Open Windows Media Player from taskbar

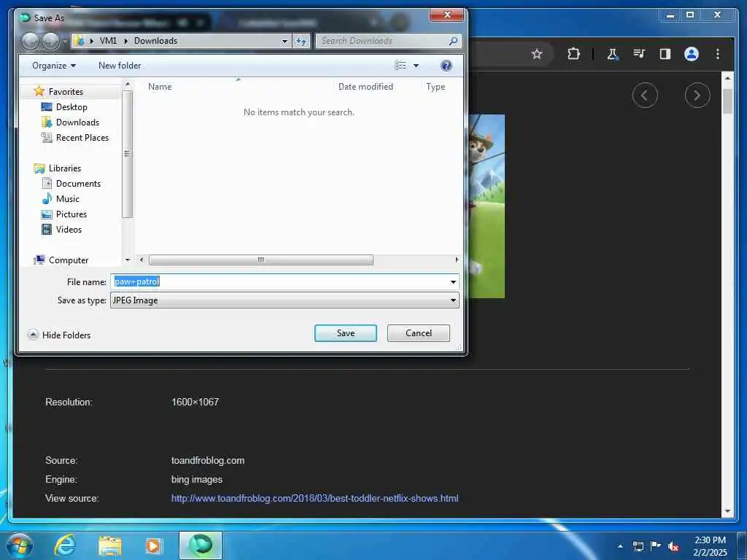[x=153, y=546]
